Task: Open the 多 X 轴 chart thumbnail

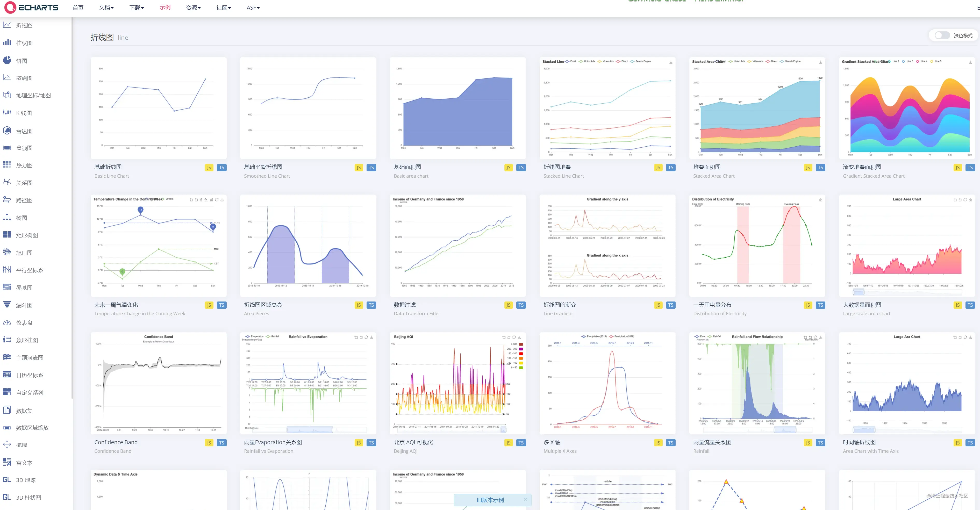Action: pos(607,383)
